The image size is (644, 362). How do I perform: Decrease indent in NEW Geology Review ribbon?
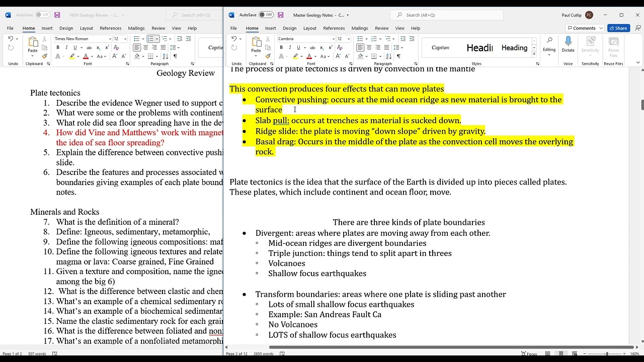click(x=180, y=39)
